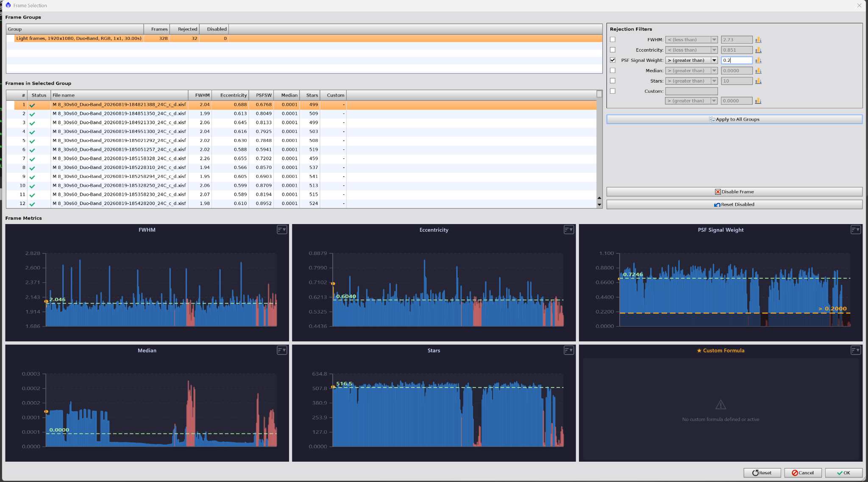Click the orange marker on the Stars chart
The height and width of the screenshot is (482, 868).
click(x=333, y=387)
